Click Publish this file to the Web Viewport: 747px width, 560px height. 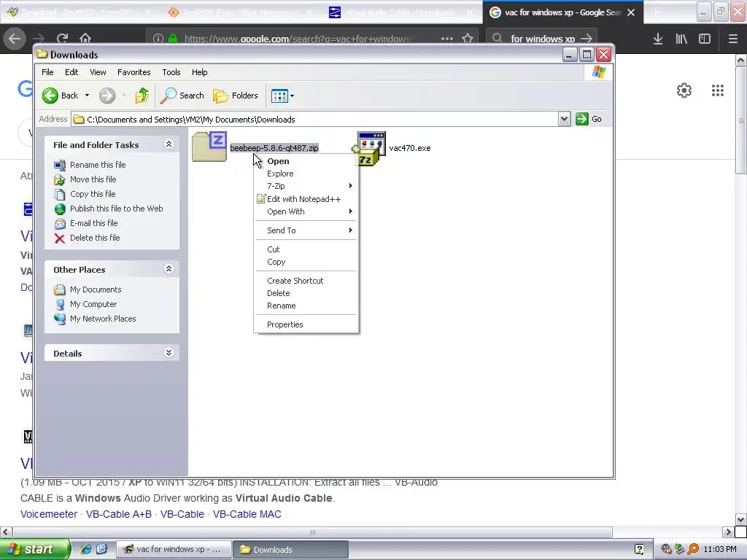(x=109, y=209)
